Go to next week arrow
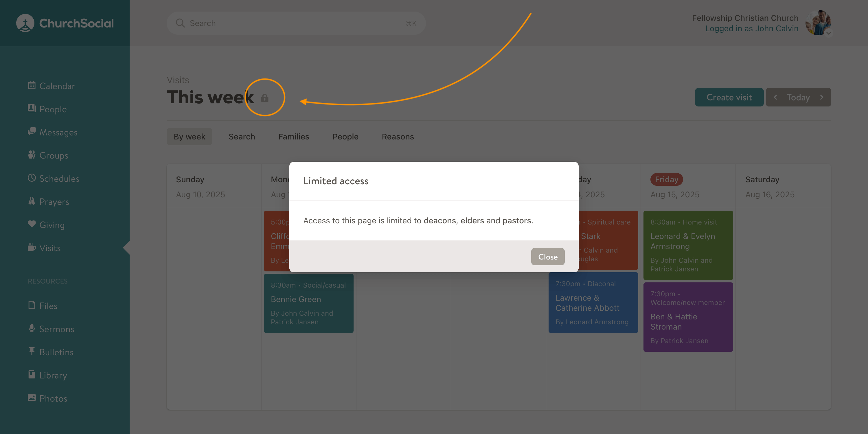The width and height of the screenshot is (868, 434). pos(821,98)
